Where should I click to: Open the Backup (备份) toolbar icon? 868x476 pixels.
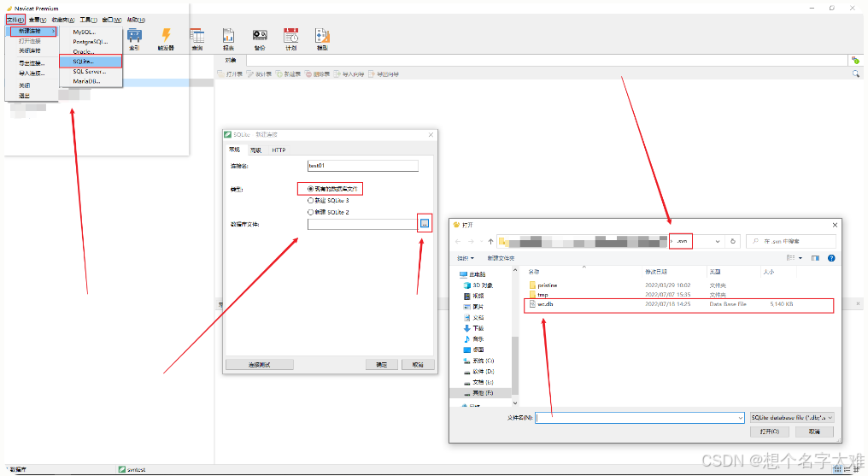pyautogui.click(x=260, y=39)
